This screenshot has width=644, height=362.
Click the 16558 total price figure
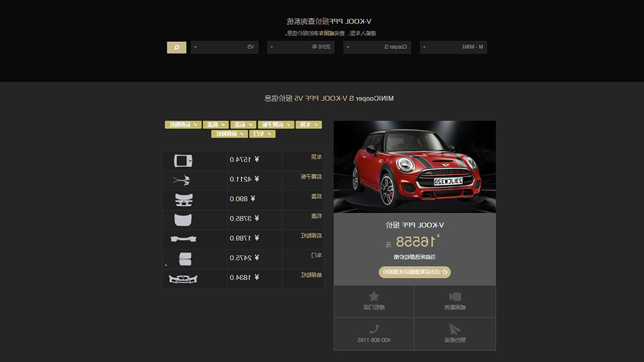point(415,242)
